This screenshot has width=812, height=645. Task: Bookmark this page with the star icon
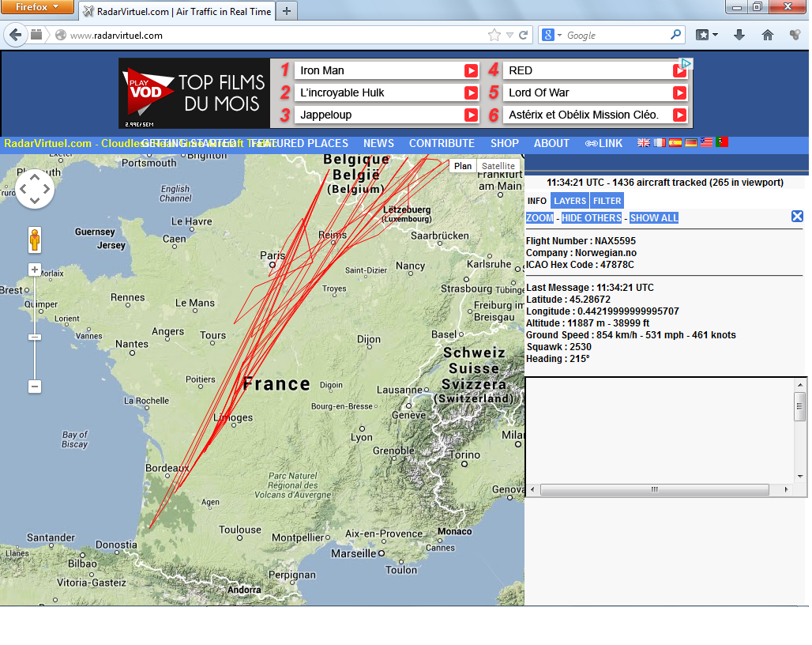tap(494, 35)
